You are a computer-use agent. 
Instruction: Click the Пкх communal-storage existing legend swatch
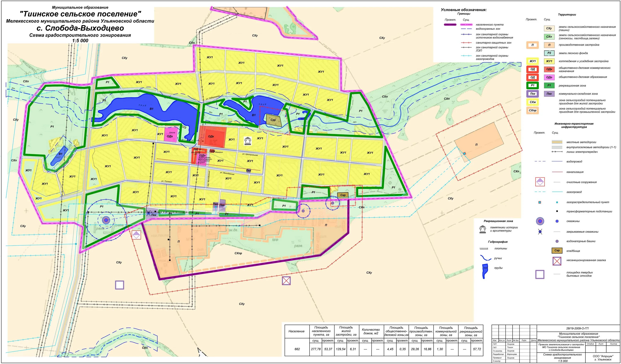point(549,94)
